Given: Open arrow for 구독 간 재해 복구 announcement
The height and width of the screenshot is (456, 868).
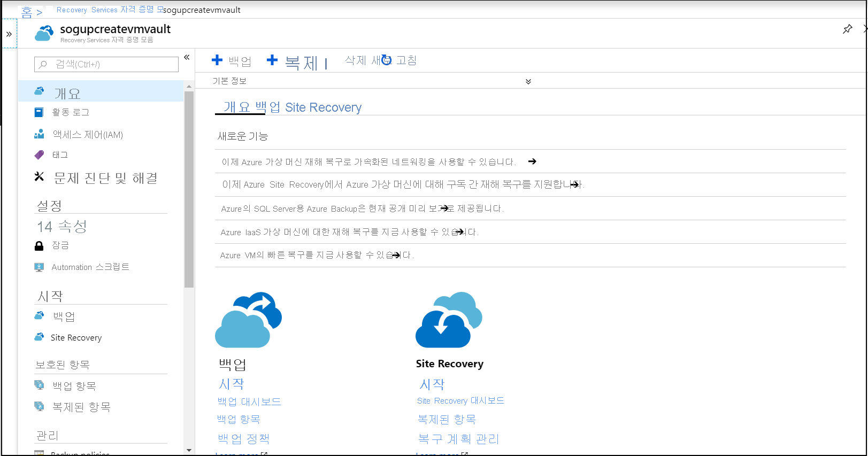Looking at the screenshot, I should point(575,184).
